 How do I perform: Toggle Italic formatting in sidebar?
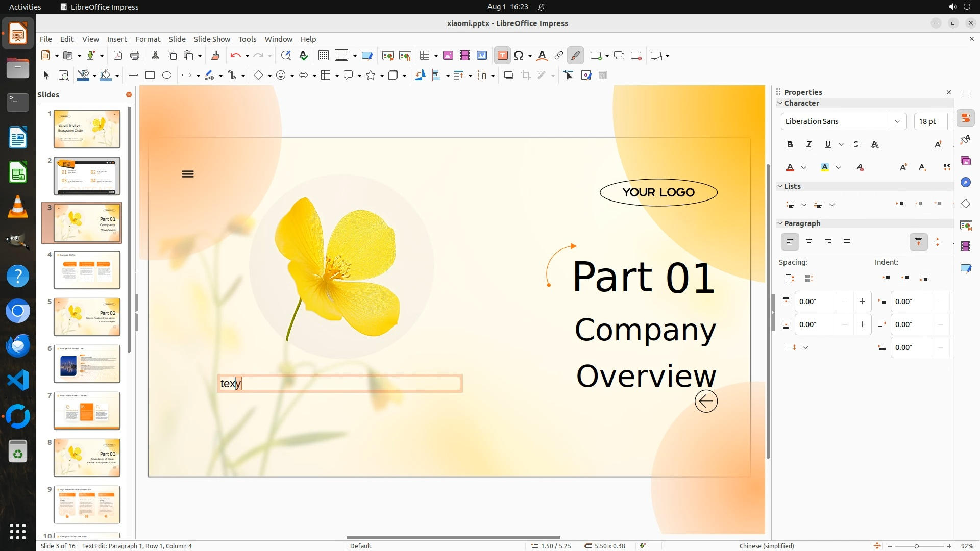(809, 144)
